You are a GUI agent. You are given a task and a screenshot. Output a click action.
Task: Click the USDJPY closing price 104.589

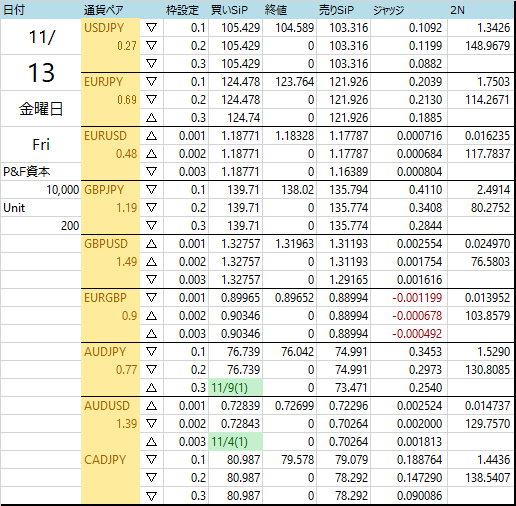point(294,28)
